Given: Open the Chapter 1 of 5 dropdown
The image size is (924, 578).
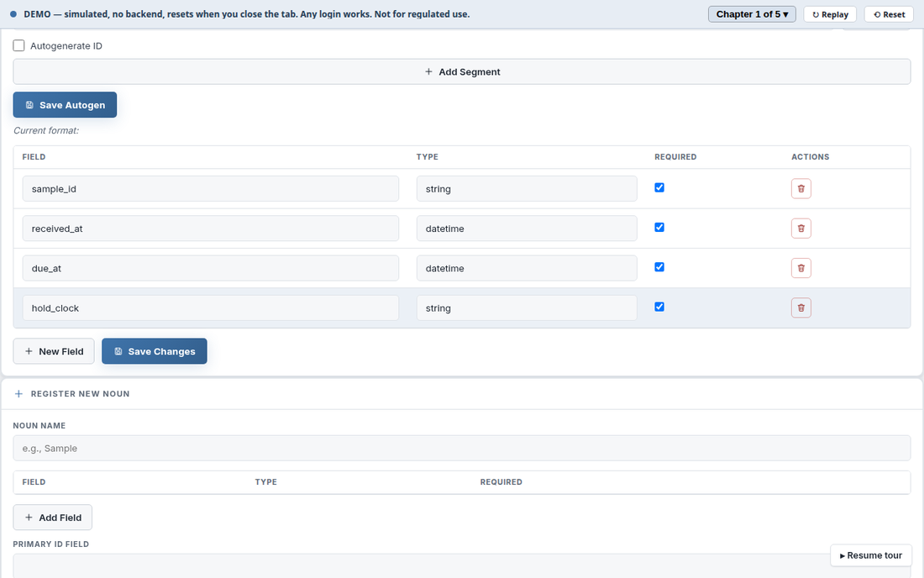Looking at the screenshot, I should (x=752, y=14).
